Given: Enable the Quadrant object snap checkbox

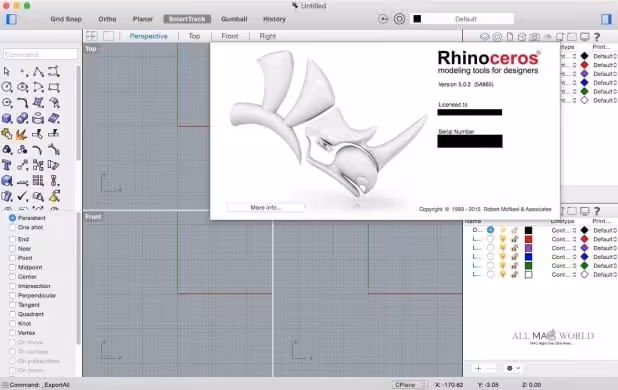Looking at the screenshot, I should [13, 314].
